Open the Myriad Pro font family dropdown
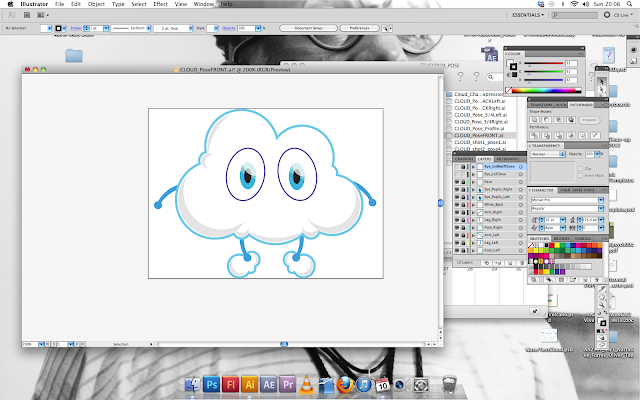This screenshot has width=640, height=400. [601, 200]
